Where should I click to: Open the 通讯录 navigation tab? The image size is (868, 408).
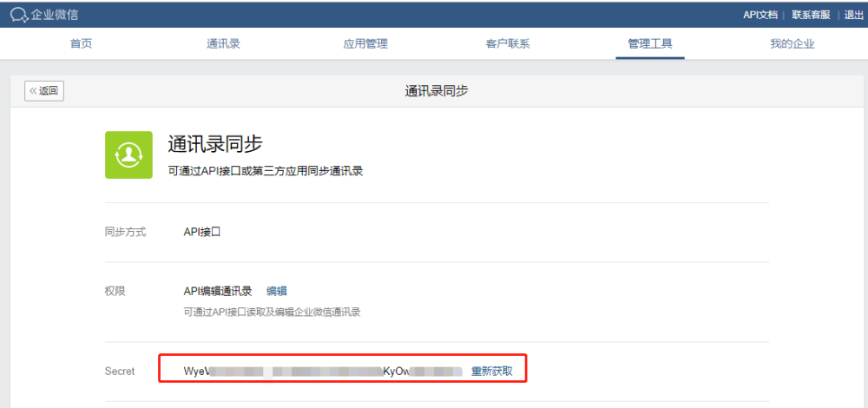223,44
